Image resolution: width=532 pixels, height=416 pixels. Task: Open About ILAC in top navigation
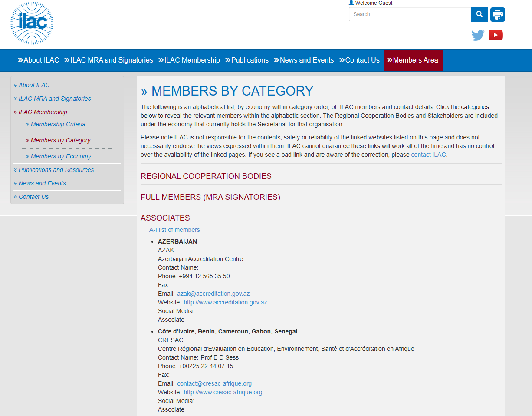point(38,60)
